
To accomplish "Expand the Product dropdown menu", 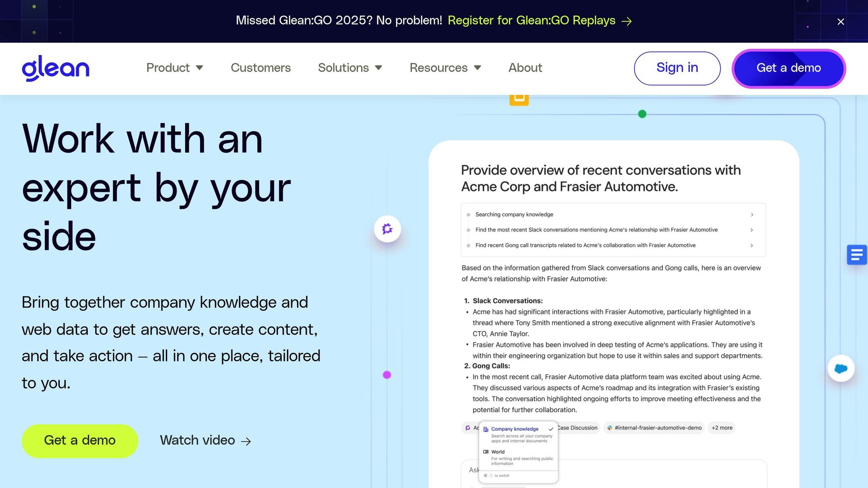I will tap(175, 68).
